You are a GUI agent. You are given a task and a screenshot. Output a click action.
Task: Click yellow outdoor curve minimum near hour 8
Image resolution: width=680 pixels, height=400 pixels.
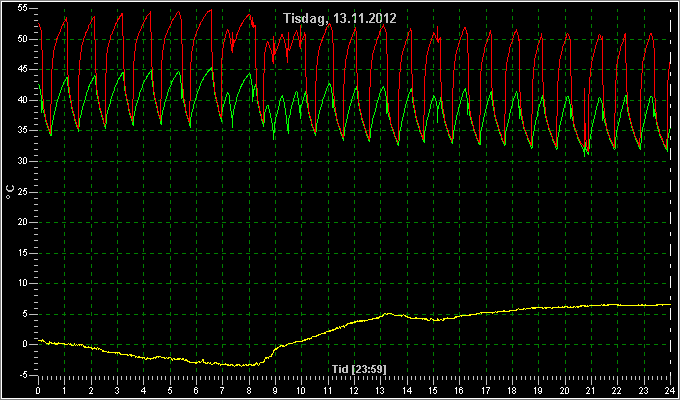(236, 365)
